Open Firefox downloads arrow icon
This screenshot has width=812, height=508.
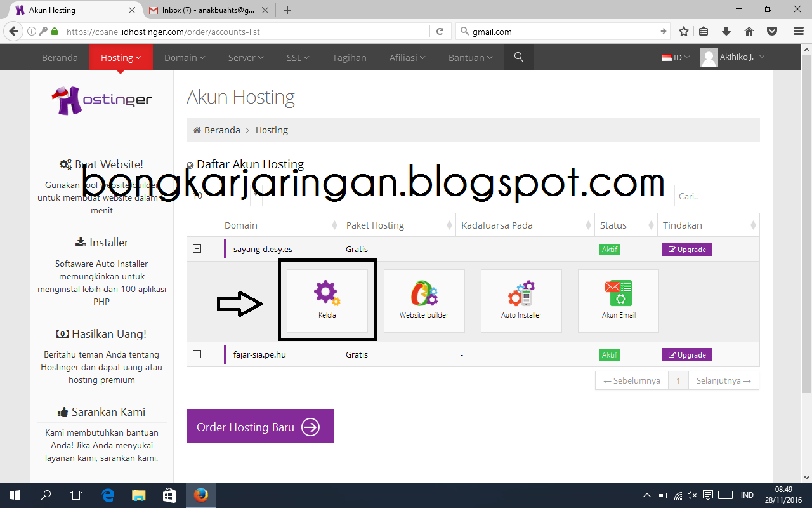click(x=727, y=31)
